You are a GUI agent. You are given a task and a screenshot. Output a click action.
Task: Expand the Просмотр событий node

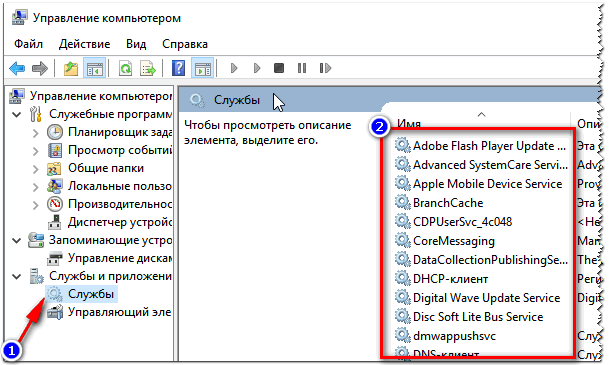pos(36,151)
